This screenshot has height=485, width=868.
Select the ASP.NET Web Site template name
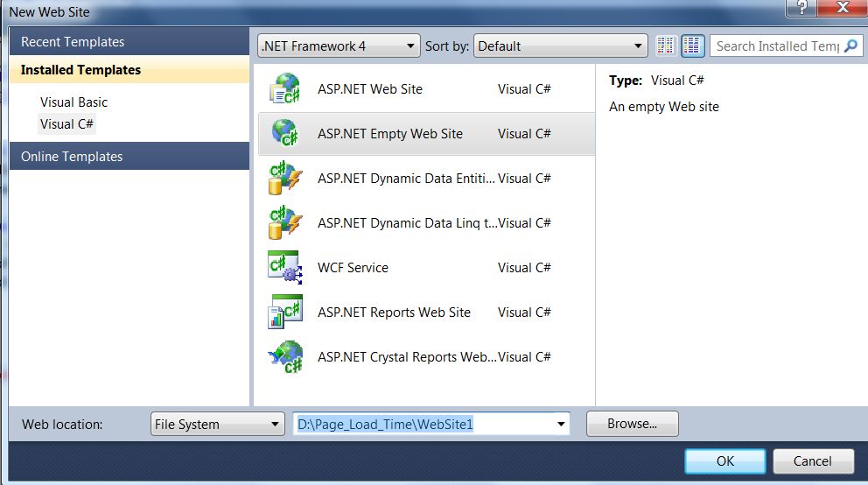coord(370,88)
